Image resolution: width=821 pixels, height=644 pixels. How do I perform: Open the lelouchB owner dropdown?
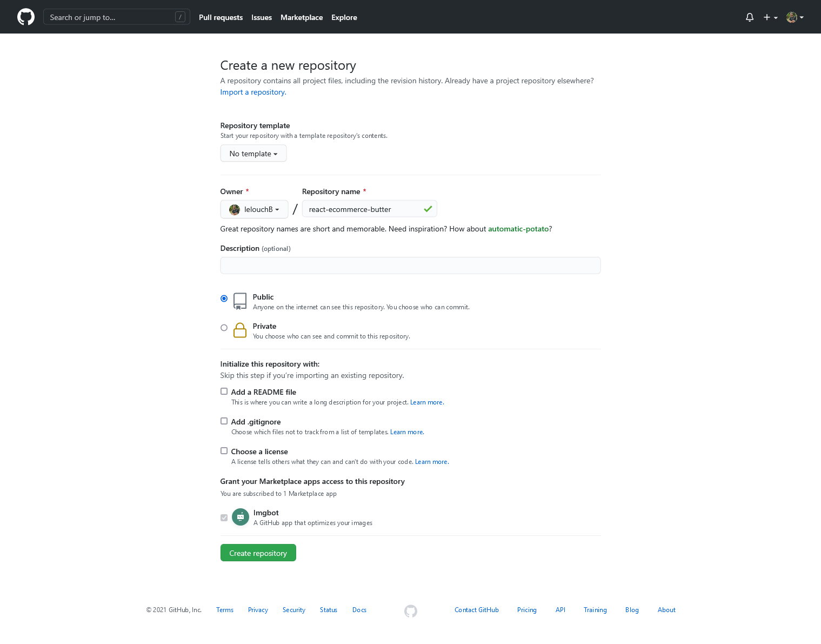254,209
